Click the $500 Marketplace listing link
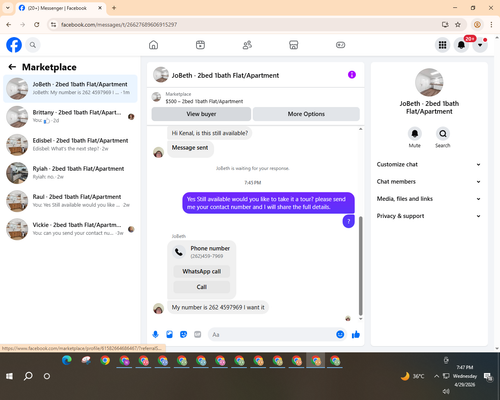 pos(204,101)
